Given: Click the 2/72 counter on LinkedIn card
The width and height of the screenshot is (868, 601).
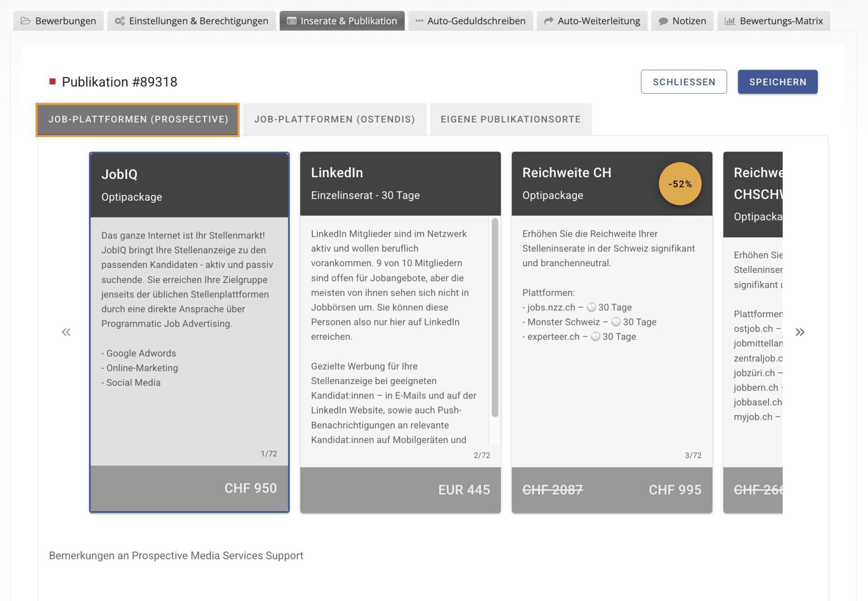Looking at the screenshot, I should tap(481, 455).
